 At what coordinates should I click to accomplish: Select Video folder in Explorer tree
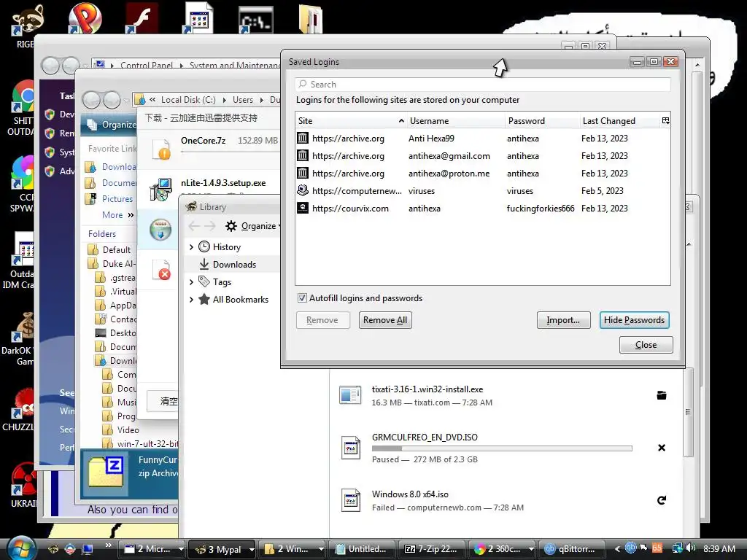pyautogui.click(x=122, y=429)
